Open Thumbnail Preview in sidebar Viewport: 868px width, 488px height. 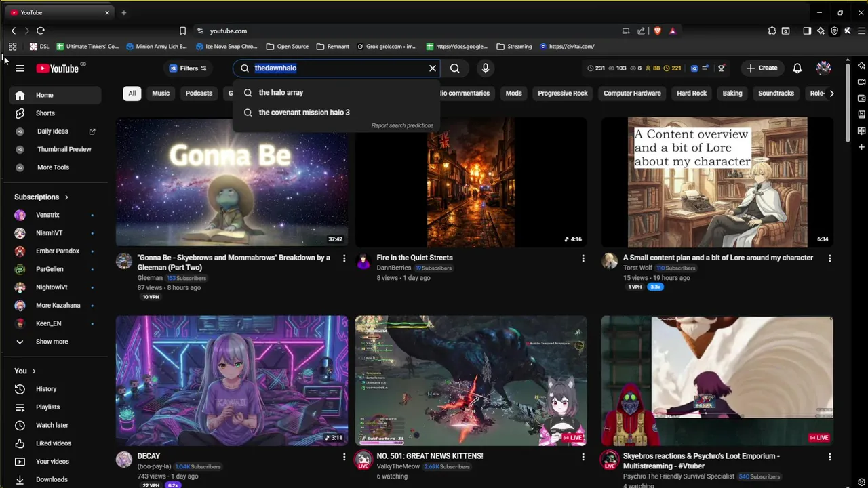[x=56, y=149]
